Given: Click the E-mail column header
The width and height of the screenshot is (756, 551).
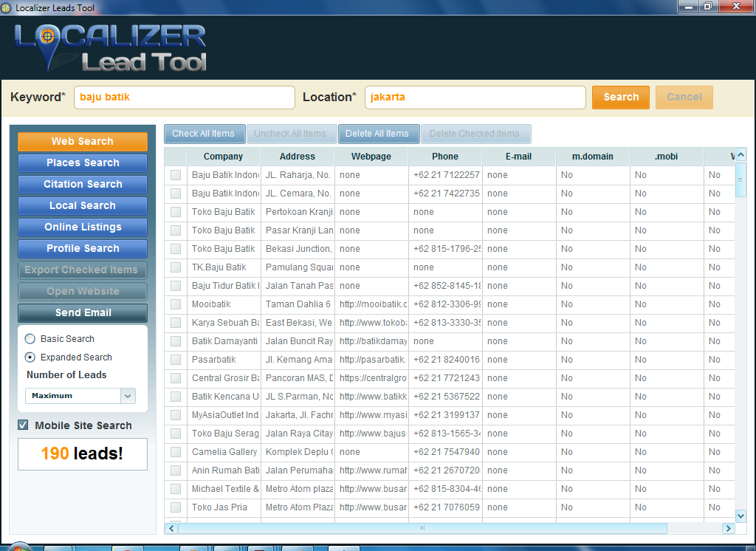Looking at the screenshot, I should [x=519, y=157].
